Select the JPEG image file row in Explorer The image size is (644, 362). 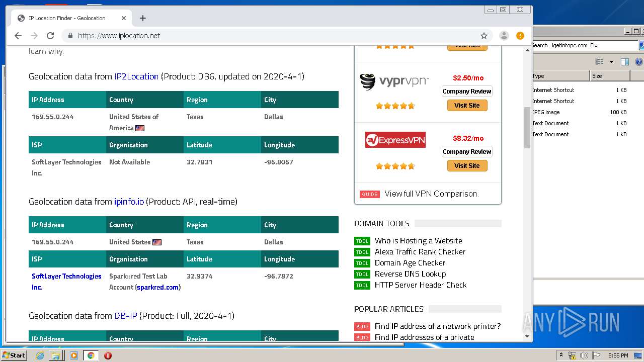(581, 112)
